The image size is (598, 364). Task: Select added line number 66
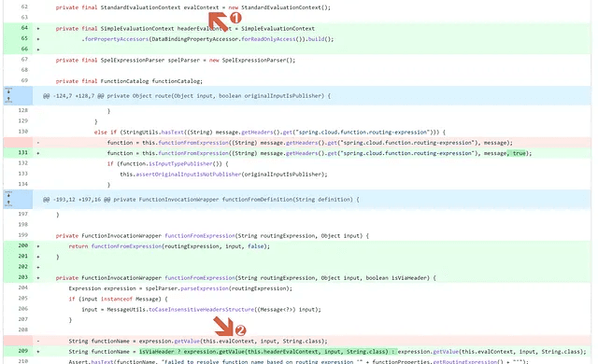[24, 49]
